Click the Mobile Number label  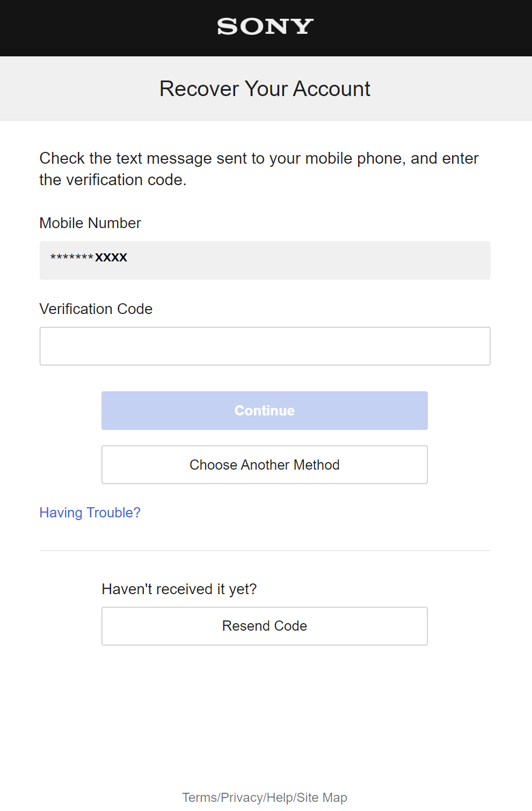click(x=90, y=223)
